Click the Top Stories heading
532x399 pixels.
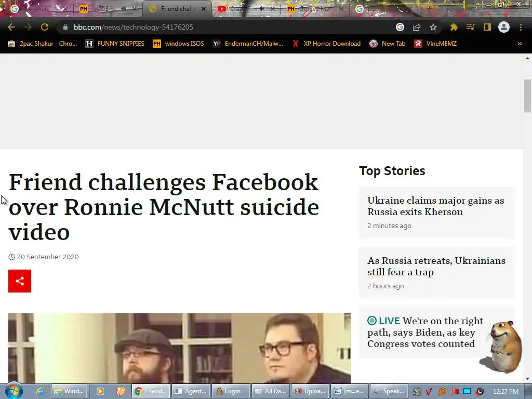392,170
